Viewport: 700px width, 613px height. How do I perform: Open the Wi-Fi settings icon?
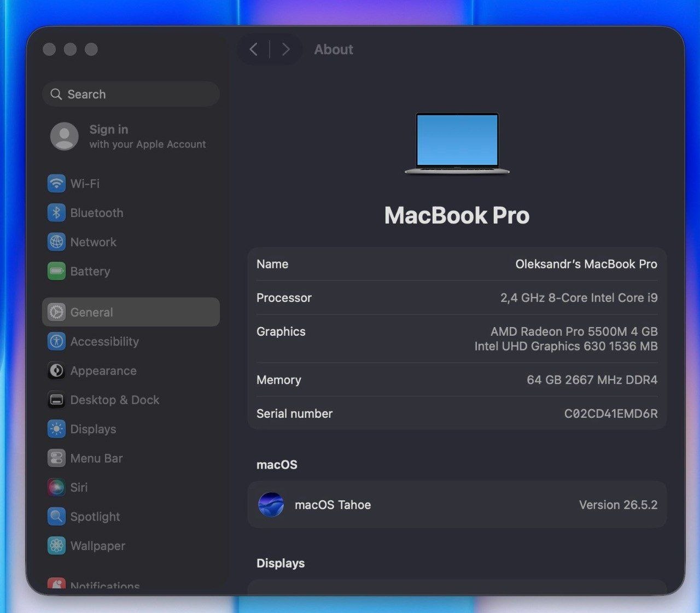point(56,183)
